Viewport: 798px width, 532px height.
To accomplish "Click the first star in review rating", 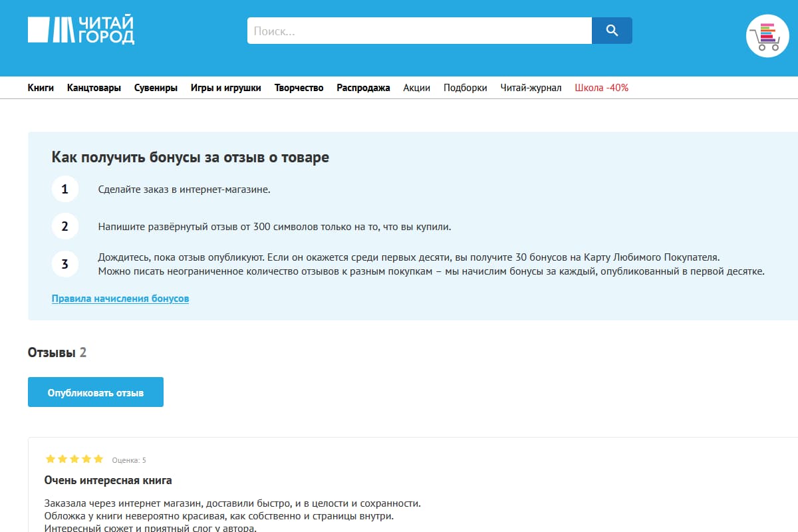I will point(50,459).
